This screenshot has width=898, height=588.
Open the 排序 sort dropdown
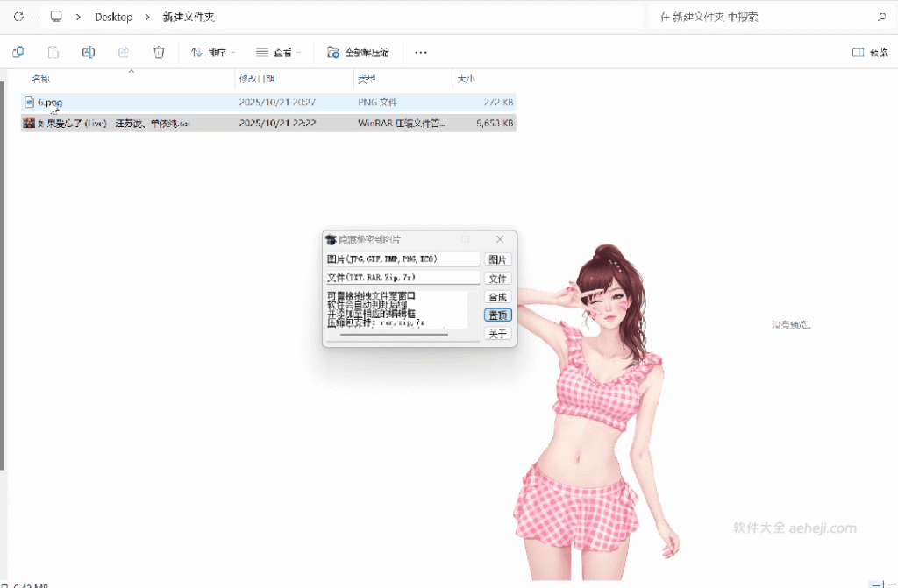(x=212, y=52)
